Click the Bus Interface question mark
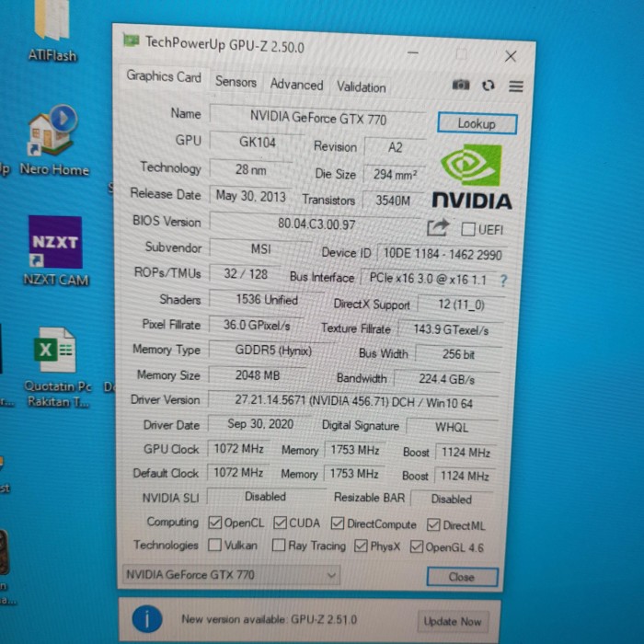The height and width of the screenshot is (644, 644). click(503, 281)
